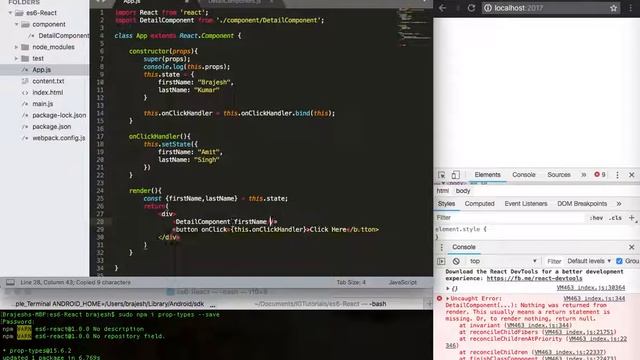
Task: Select the DOM Breakpoints tab
Action: pos(582,203)
